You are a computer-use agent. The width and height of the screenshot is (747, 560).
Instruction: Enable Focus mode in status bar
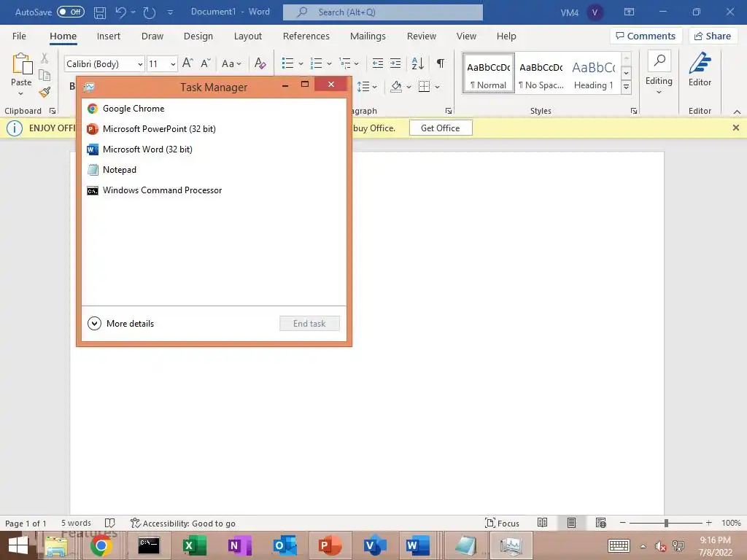pyautogui.click(x=502, y=523)
